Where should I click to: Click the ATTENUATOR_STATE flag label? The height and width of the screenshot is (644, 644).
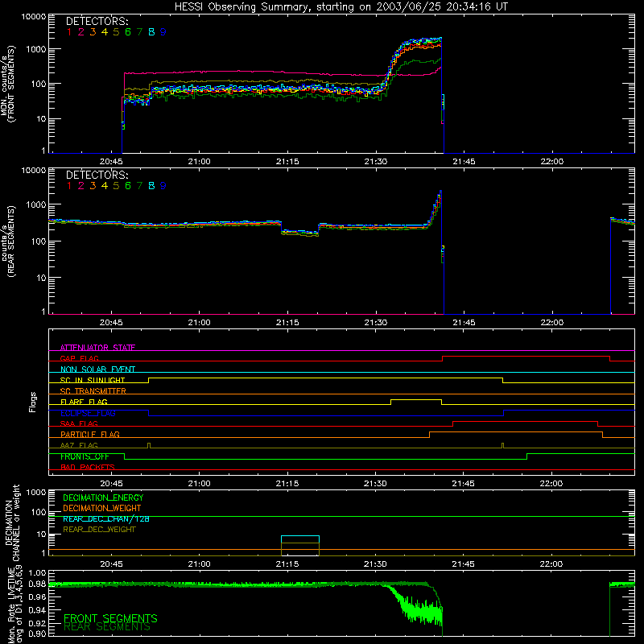pos(97,348)
